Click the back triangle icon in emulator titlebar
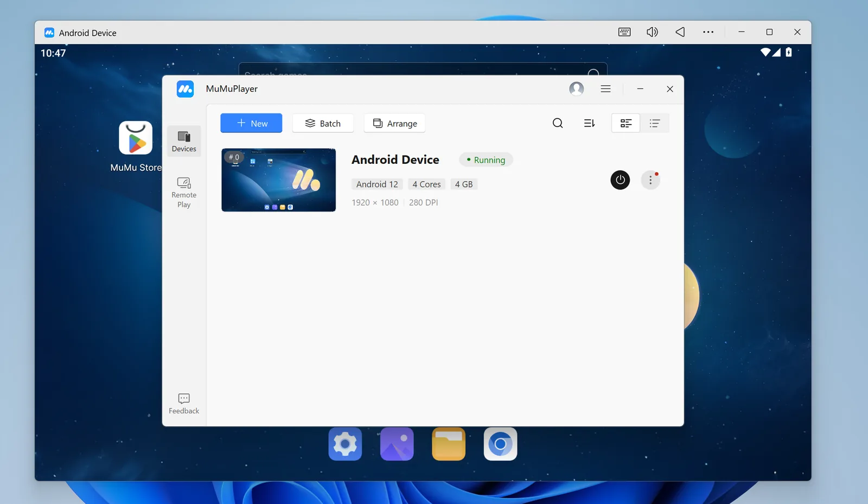Screen dimensions: 868x504 (680, 32)
